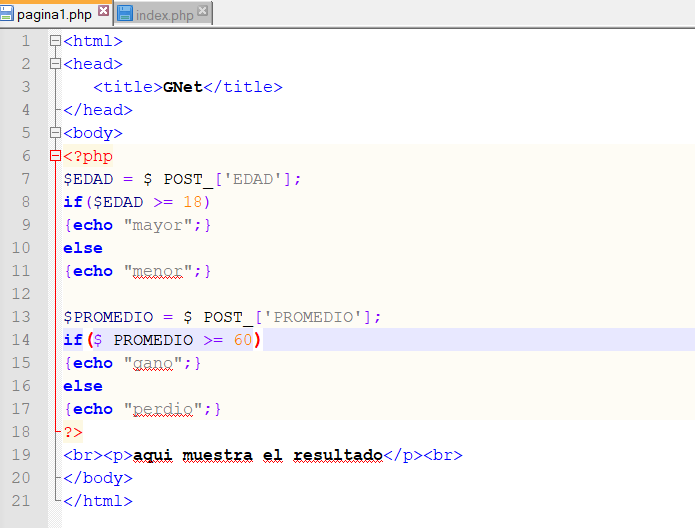Click the GNet title text
Image resolution: width=695 pixels, height=528 pixels.
point(183,87)
